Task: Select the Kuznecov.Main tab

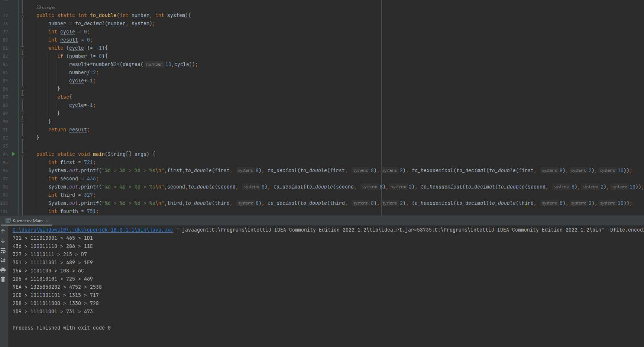Action: point(27,220)
